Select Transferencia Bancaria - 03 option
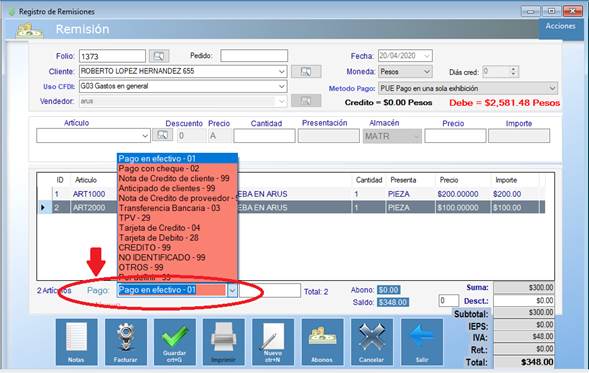Image resolution: width=589 pixels, height=373 pixels. point(177,208)
